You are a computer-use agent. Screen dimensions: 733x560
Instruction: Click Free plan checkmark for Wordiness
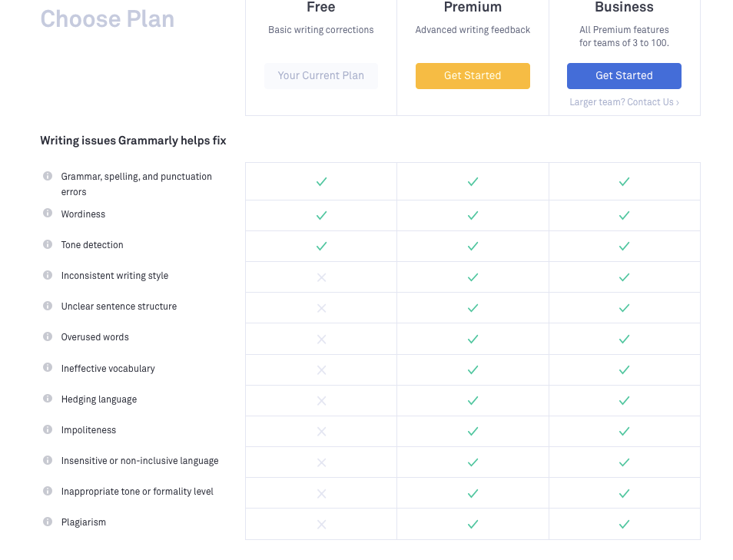[x=321, y=216]
